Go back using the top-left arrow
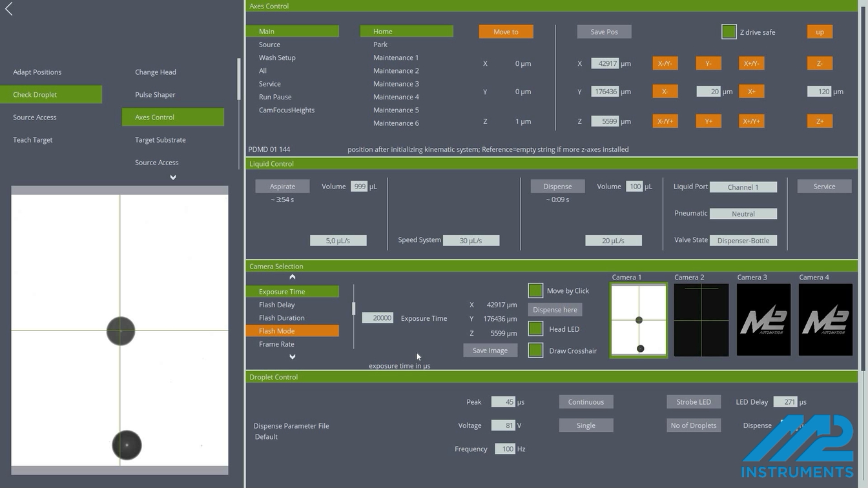The image size is (868, 488). [x=9, y=8]
